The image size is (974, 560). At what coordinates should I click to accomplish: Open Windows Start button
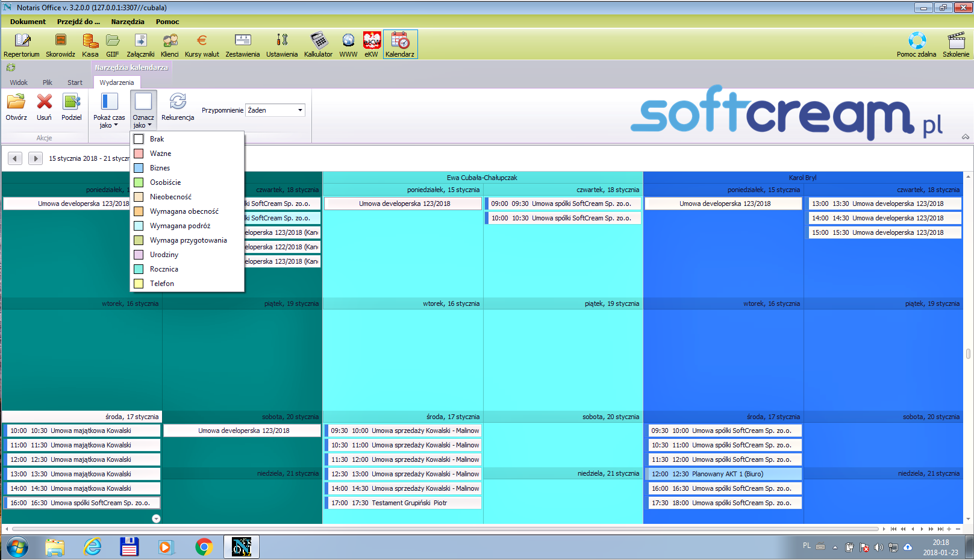pyautogui.click(x=17, y=547)
